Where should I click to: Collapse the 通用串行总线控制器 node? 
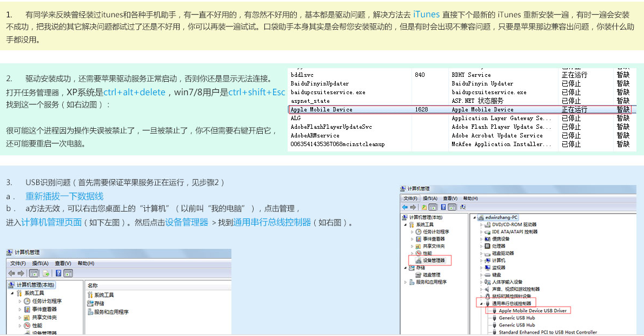481,304
